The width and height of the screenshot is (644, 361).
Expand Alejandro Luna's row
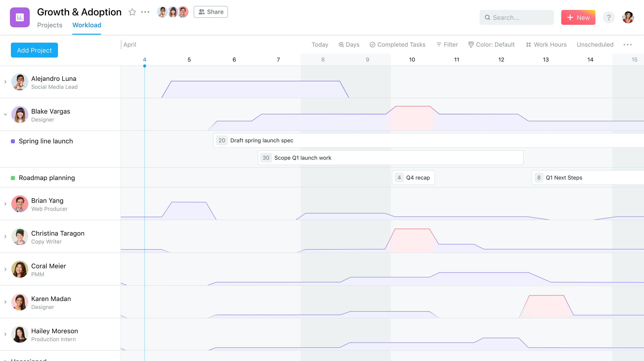[5, 82]
